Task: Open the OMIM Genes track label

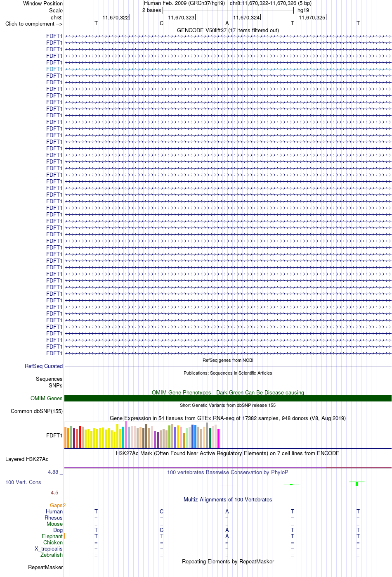Action: click(x=47, y=398)
